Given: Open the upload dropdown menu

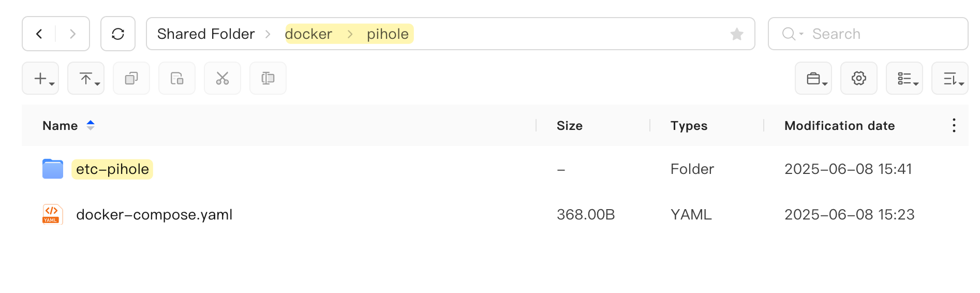Looking at the screenshot, I should pyautogui.click(x=86, y=79).
